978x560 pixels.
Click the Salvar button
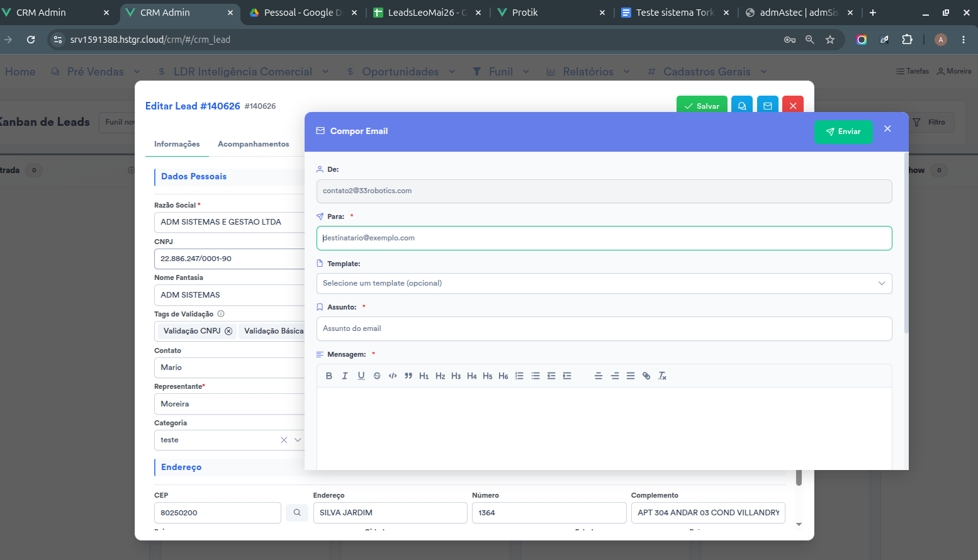click(702, 106)
